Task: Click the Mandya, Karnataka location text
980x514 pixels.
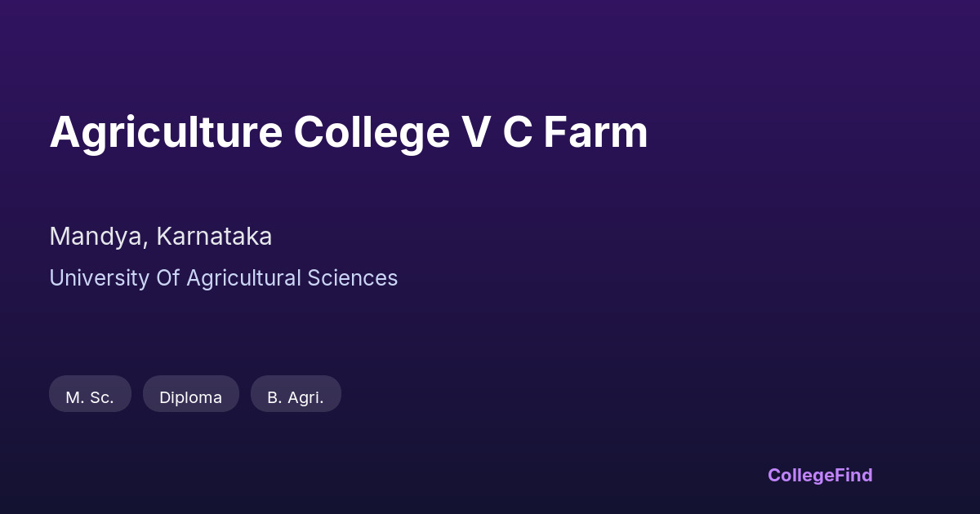Action: pyautogui.click(x=160, y=237)
